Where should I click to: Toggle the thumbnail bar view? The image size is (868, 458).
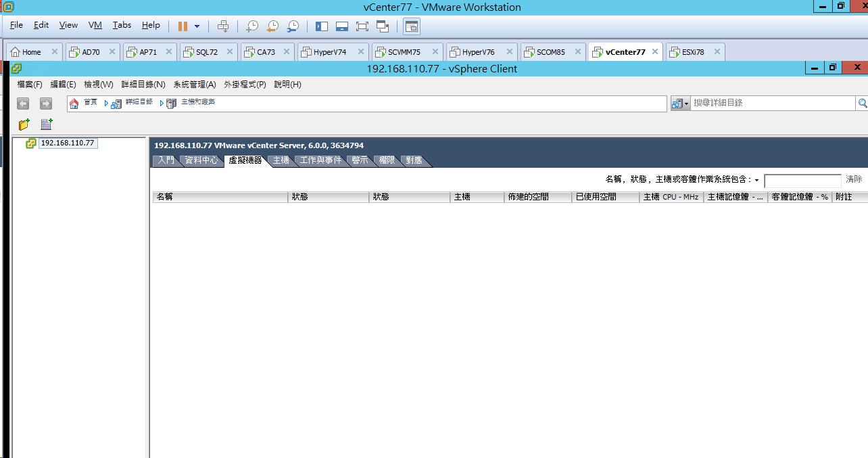click(342, 26)
